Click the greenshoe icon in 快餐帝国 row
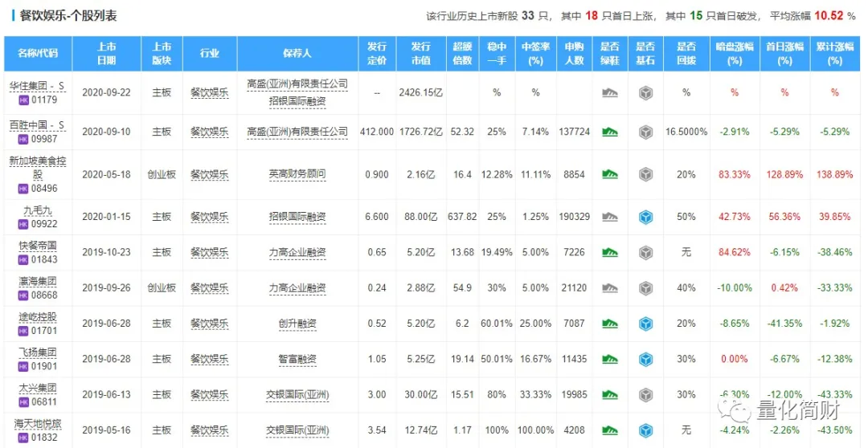Image resolution: width=868 pixels, height=448 pixels. [x=609, y=252]
